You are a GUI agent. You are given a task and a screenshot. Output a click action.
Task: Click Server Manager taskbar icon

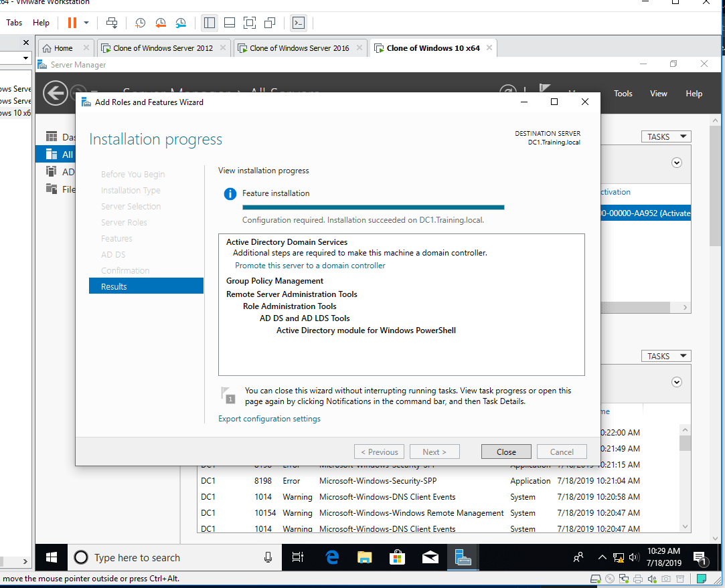[463, 557]
